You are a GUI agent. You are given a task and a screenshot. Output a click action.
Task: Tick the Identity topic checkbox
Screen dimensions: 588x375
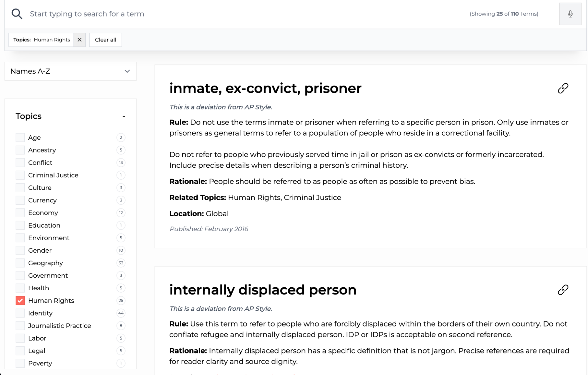click(x=20, y=313)
